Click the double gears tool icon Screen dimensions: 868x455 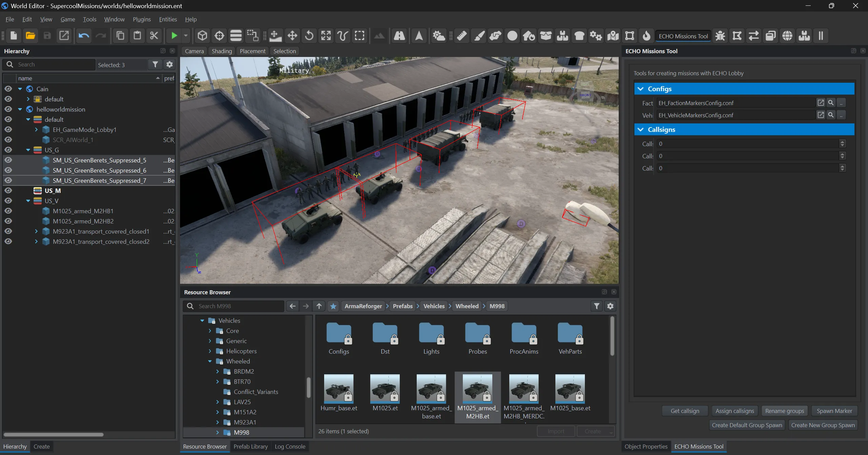click(x=596, y=36)
